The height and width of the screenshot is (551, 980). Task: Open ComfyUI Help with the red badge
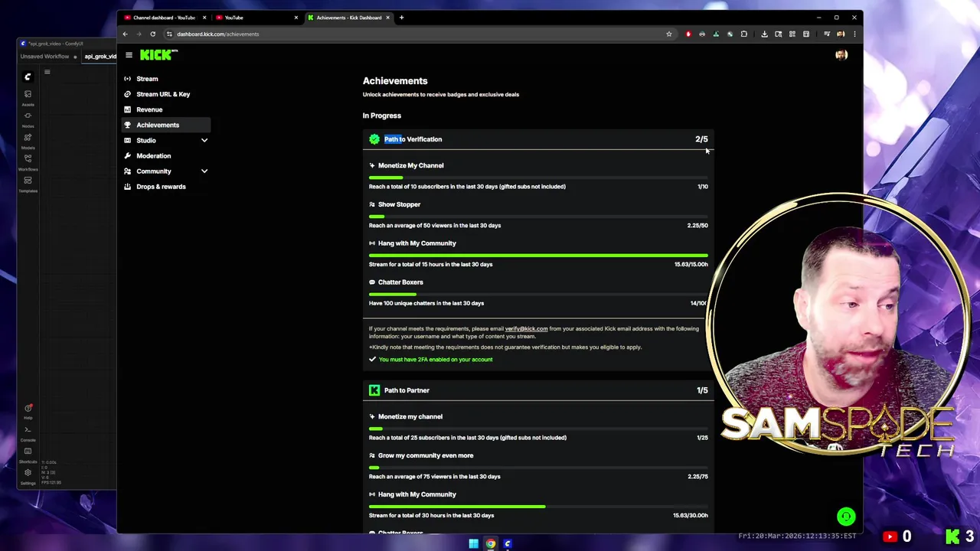click(x=28, y=411)
